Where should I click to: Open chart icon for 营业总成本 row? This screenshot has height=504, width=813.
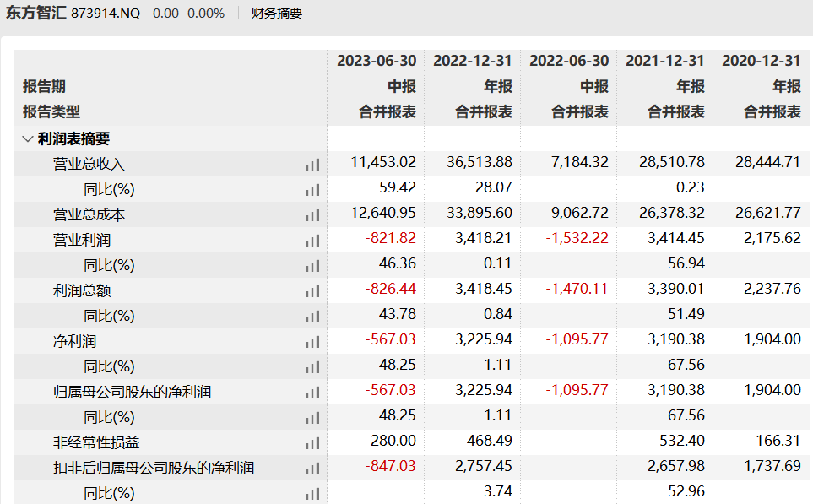pyautogui.click(x=312, y=215)
